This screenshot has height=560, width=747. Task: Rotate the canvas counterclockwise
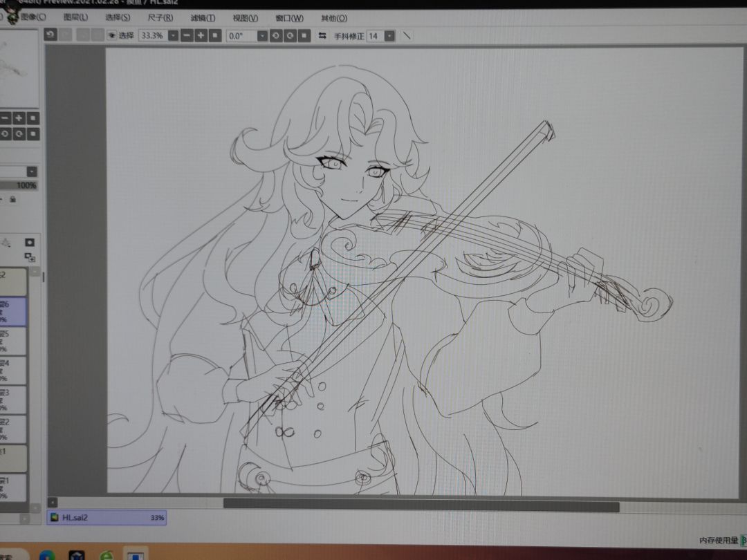click(276, 36)
